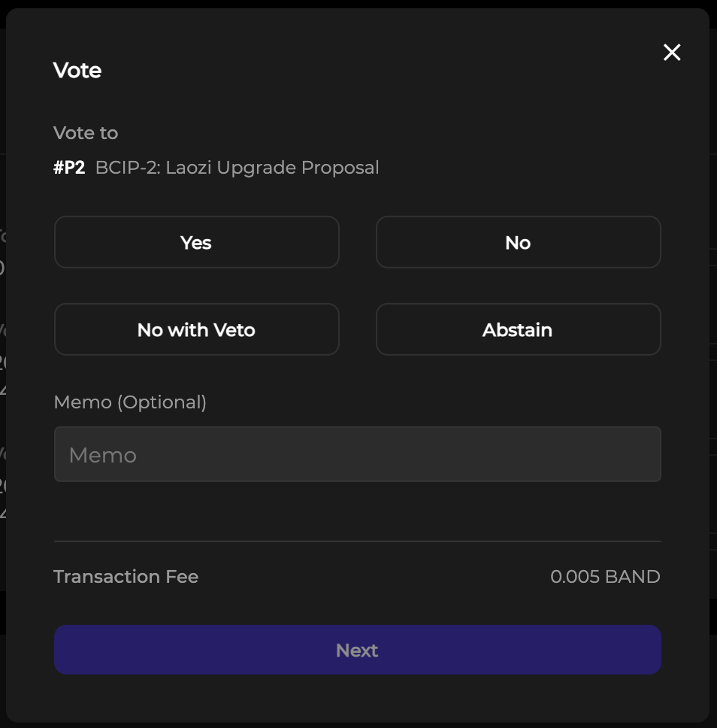Click the 'Memo' placeholder text

103,455
